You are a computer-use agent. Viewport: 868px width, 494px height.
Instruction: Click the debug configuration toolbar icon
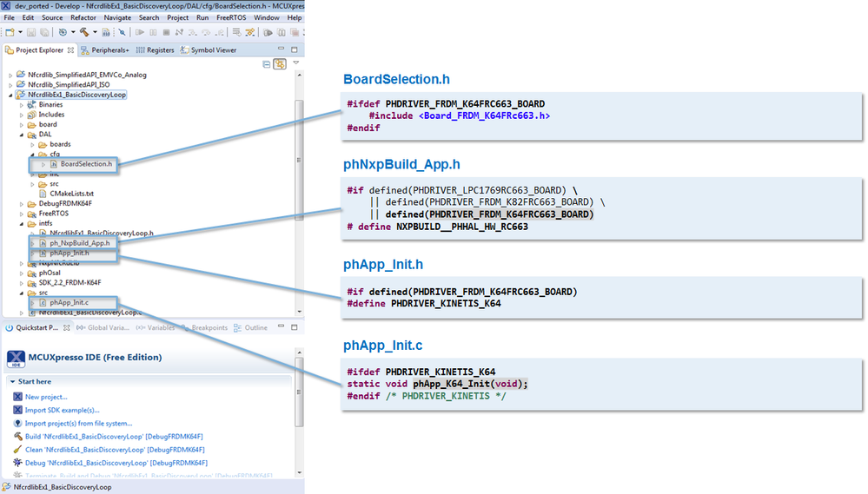click(63, 33)
